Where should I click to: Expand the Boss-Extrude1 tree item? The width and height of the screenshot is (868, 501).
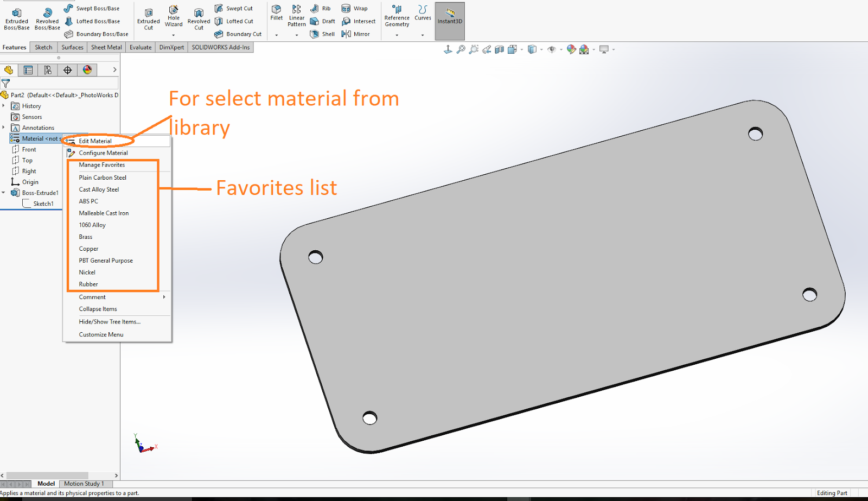4,193
